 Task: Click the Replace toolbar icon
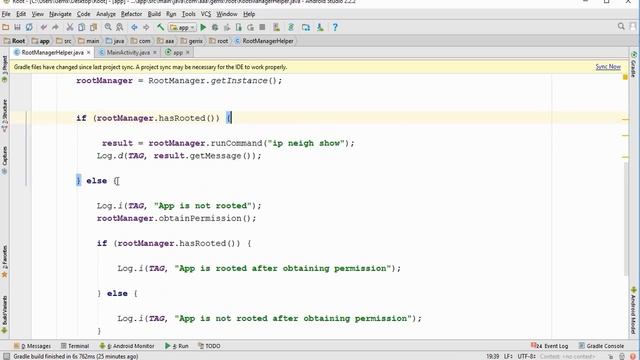click(x=120, y=27)
